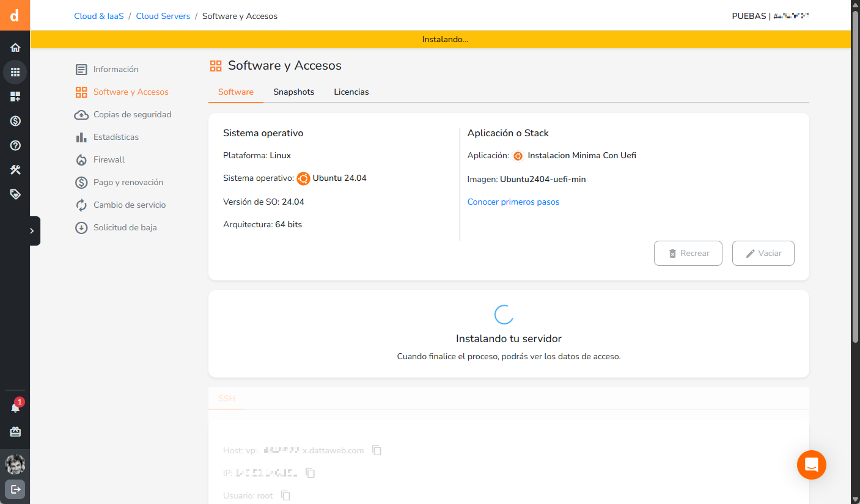Screen dimensions: 860x504
Task: Switch to the Snapshots tab
Action: coord(293,92)
